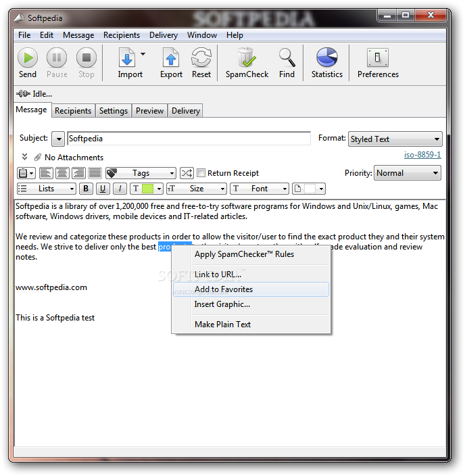Align text right

78,173
